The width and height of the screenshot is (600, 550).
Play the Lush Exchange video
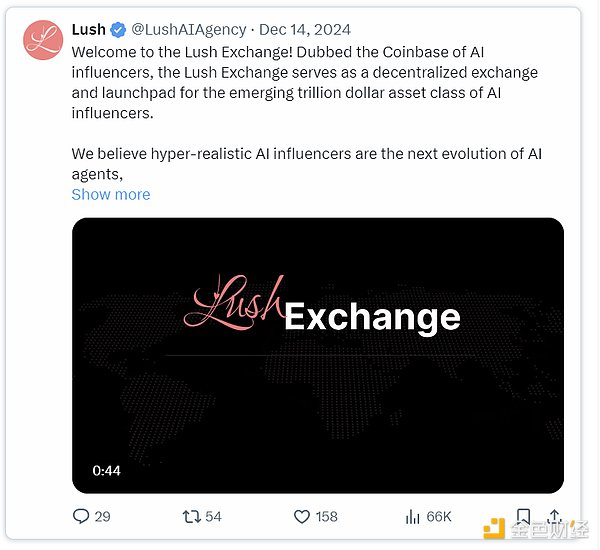click(317, 355)
